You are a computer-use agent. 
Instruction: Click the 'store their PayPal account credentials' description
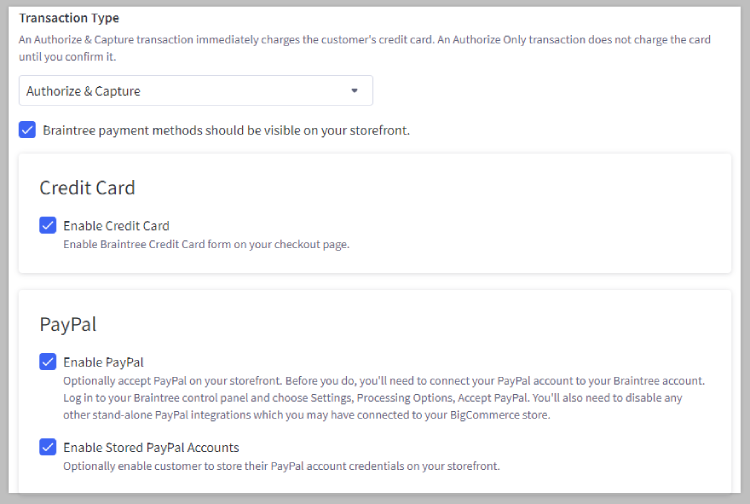click(280, 466)
